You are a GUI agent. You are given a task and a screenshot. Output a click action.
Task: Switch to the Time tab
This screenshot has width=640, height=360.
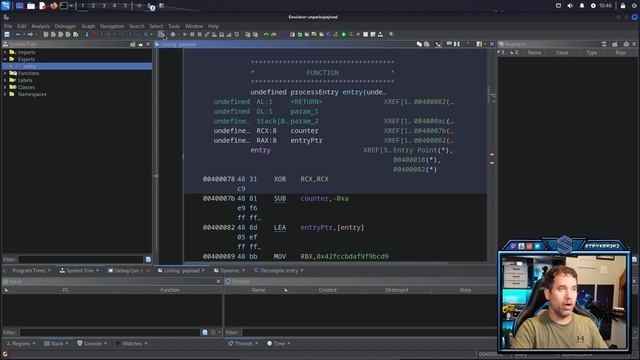pyautogui.click(x=279, y=343)
